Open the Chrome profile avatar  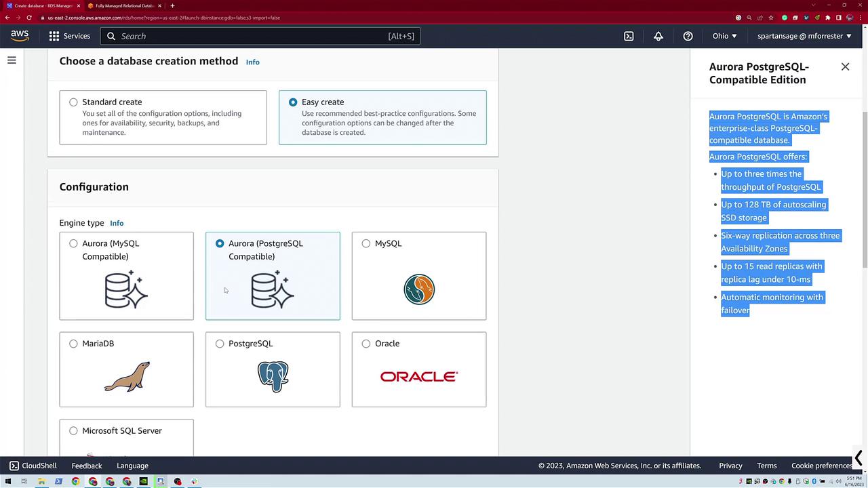850,18
